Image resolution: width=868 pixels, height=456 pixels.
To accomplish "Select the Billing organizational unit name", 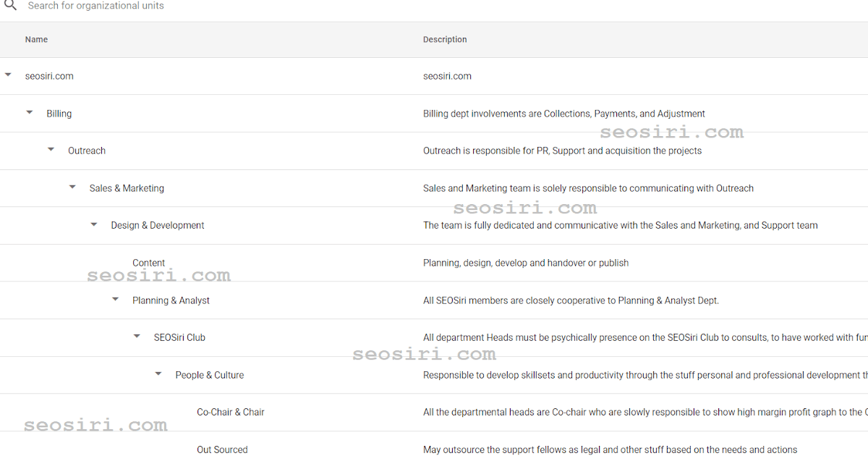I will coord(59,113).
